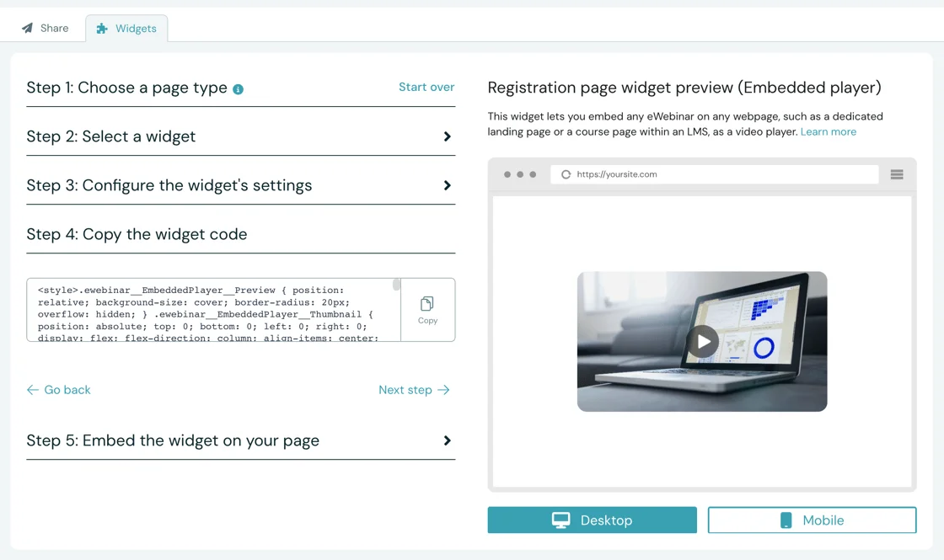Play the embedded webinar video preview
Viewport: 944px width, 560px height.
pos(703,342)
